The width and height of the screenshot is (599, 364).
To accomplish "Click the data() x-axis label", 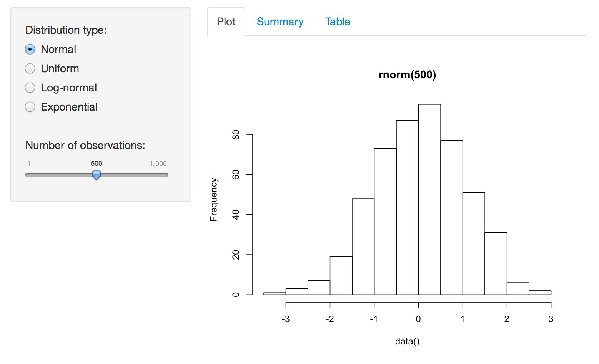I will pos(407,341).
